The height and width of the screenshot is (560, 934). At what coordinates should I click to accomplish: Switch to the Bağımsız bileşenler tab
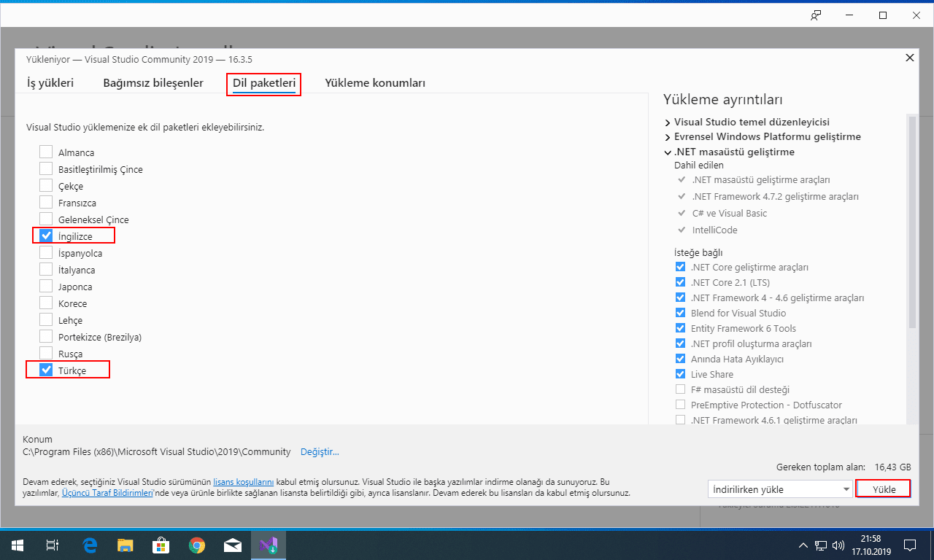point(153,83)
